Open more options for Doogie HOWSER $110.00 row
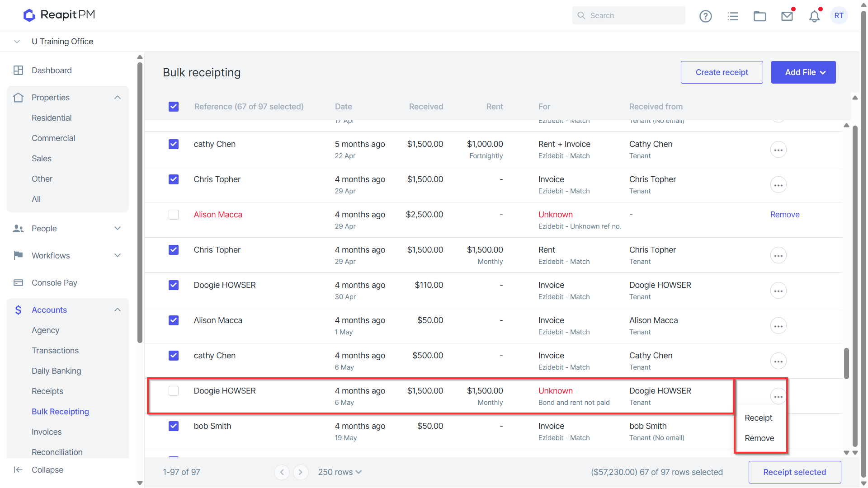The image size is (868, 488). tap(778, 291)
